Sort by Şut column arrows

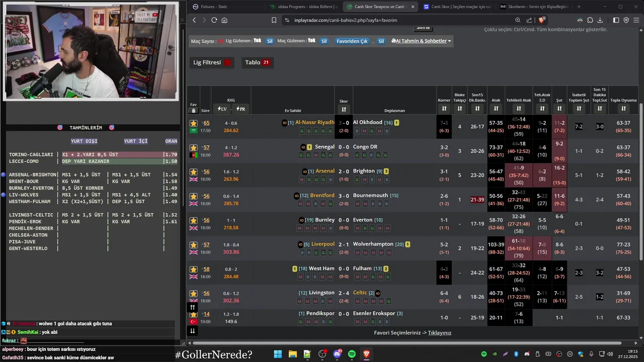click(559, 109)
